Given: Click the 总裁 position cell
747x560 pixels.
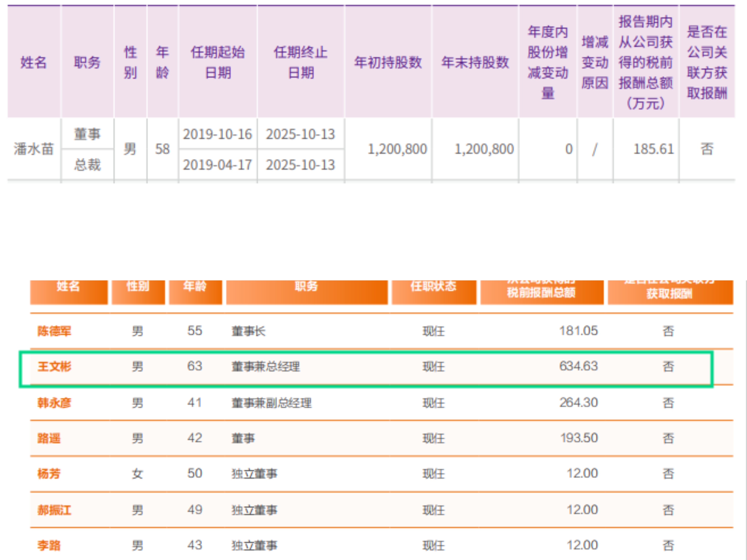Looking at the screenshot, I should pyautogui.click(x=87, y=165).
